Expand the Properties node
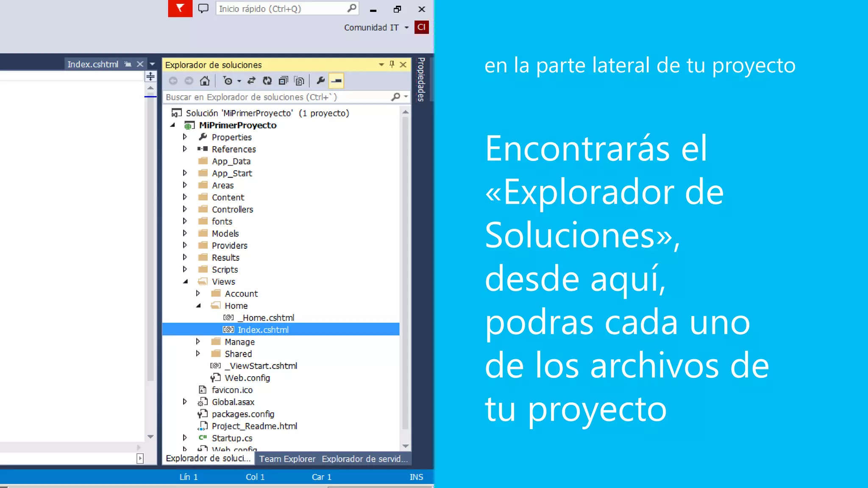Image resolution: width=868 pixels, height=488 pixels. click(x=185, y=137)
